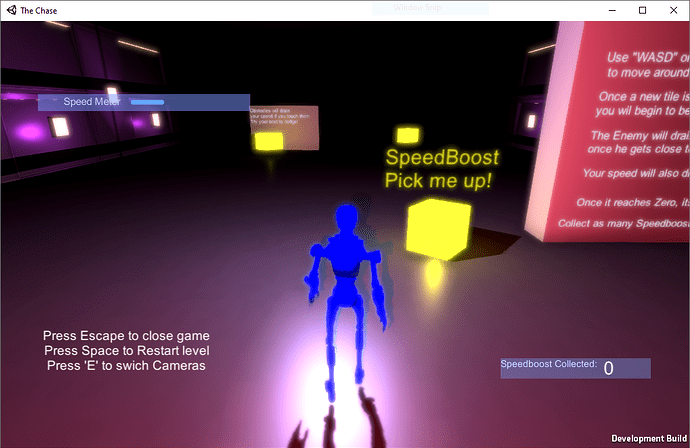The image size is (690, 448).
Task: Click the 'Speed Meter' label
Action: click(x=92, y=102)
